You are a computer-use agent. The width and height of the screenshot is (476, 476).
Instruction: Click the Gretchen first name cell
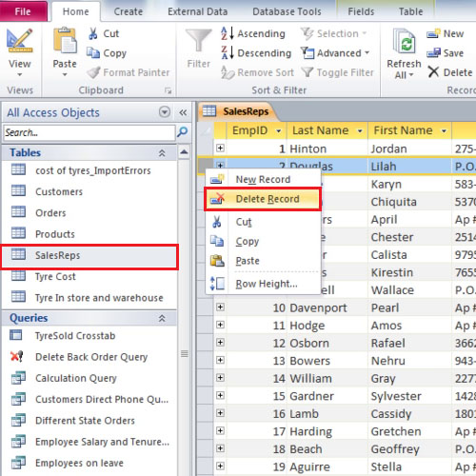[409, 431]
